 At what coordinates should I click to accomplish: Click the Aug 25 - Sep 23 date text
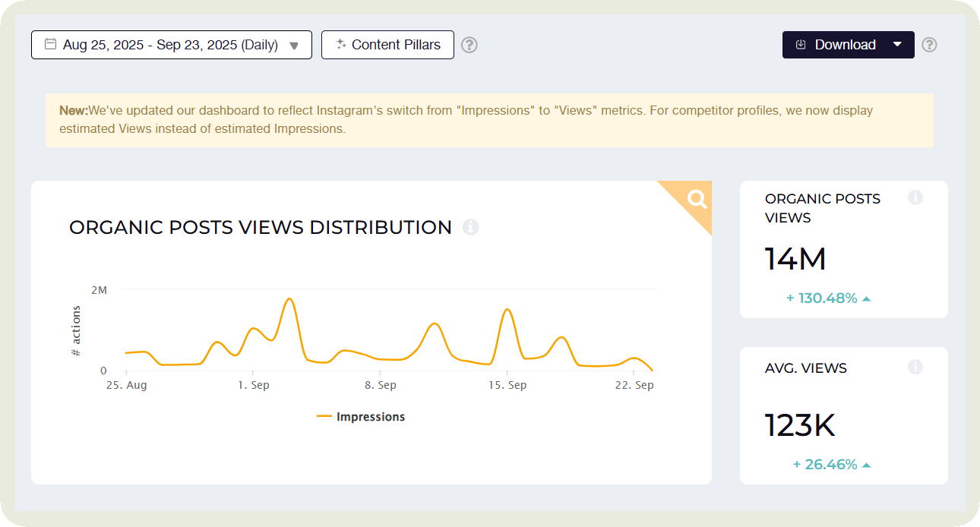click(x=170, y=45)
